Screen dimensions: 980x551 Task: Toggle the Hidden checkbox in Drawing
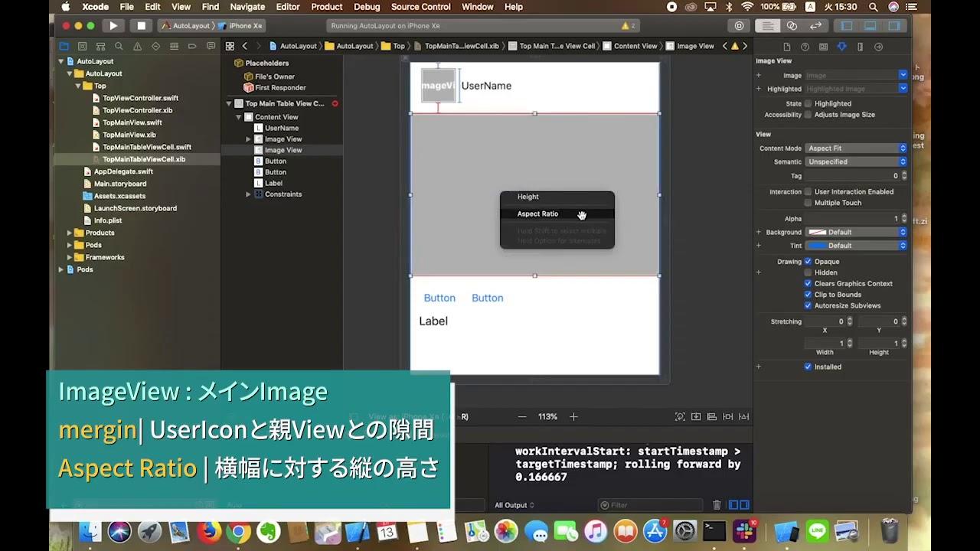[808, 272]
